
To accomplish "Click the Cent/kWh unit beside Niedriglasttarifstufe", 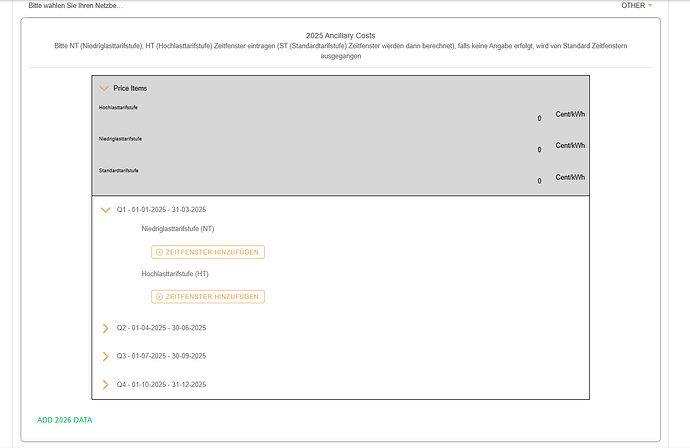I will (x=570, y=145).
